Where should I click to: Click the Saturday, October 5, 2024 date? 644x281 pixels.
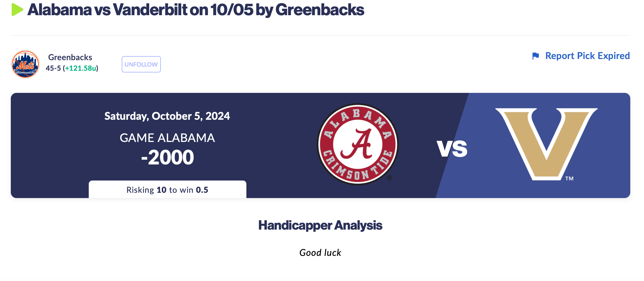point(167,116)
